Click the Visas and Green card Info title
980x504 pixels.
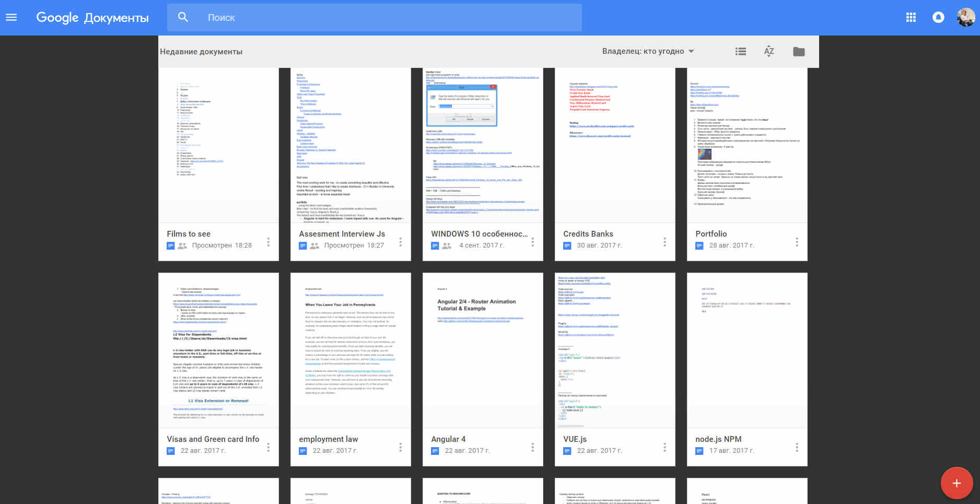coord(213,439)
